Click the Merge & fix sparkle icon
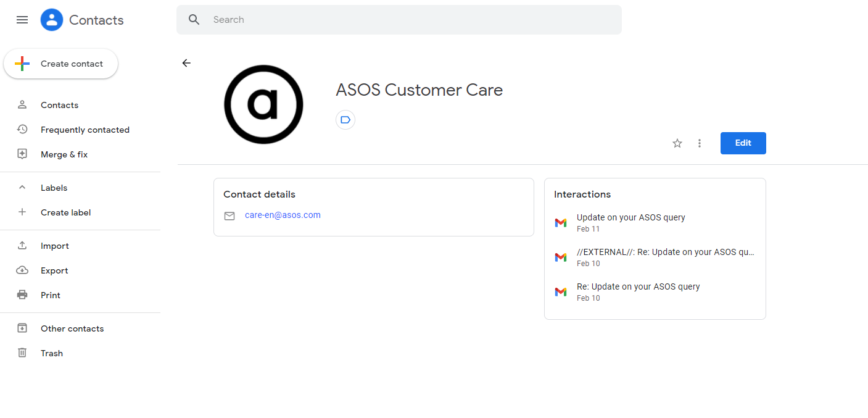The height and width of the screenshot is (418, 868). pos(22,154)
